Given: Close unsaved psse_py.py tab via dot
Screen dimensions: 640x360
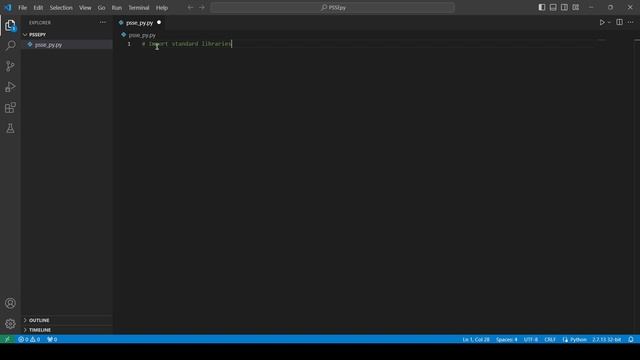Looking at the screenshot, I should [x=159, y=22].
